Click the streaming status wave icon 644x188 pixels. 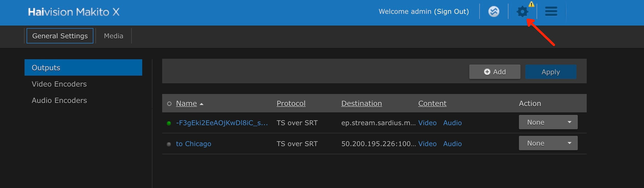tap(494, 11)
